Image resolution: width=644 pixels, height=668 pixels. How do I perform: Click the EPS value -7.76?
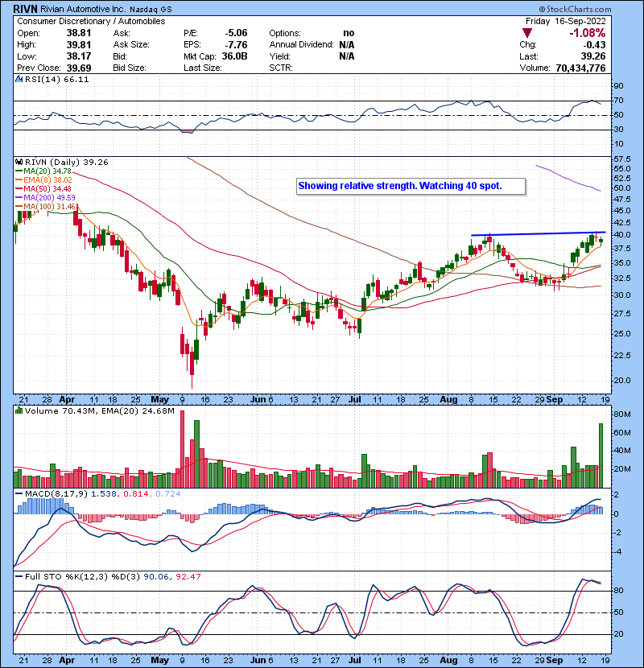point(236,45)
